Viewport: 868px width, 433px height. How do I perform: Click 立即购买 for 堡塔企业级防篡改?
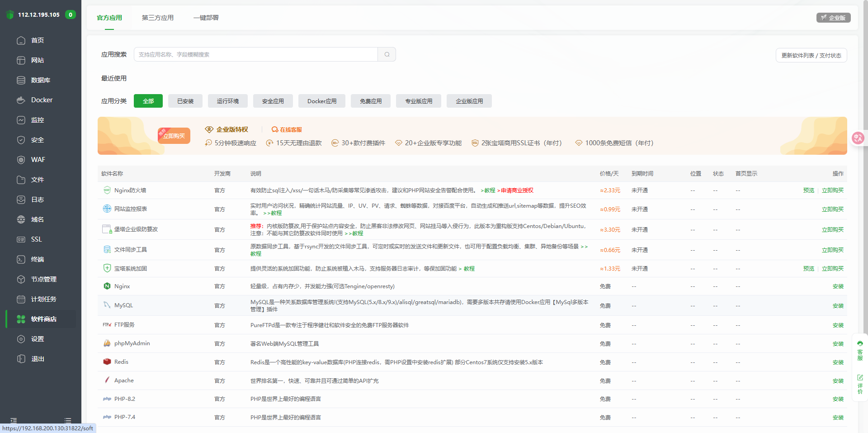click(x=833, y=230)
